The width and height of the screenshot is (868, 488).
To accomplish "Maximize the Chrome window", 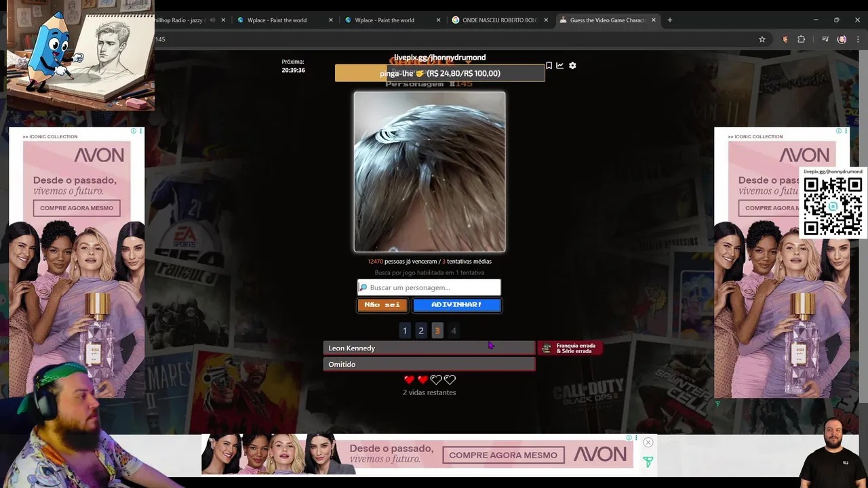I will [836, 20].
